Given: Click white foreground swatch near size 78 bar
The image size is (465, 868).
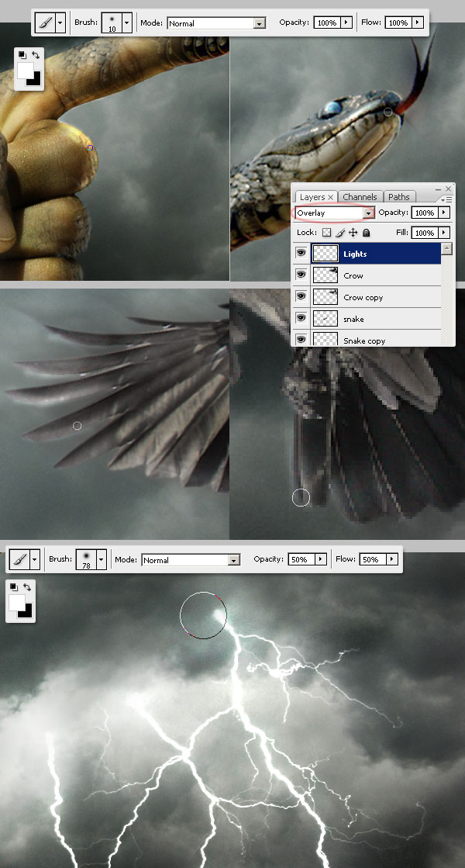Looking at the screenshot, I should 16,603.
